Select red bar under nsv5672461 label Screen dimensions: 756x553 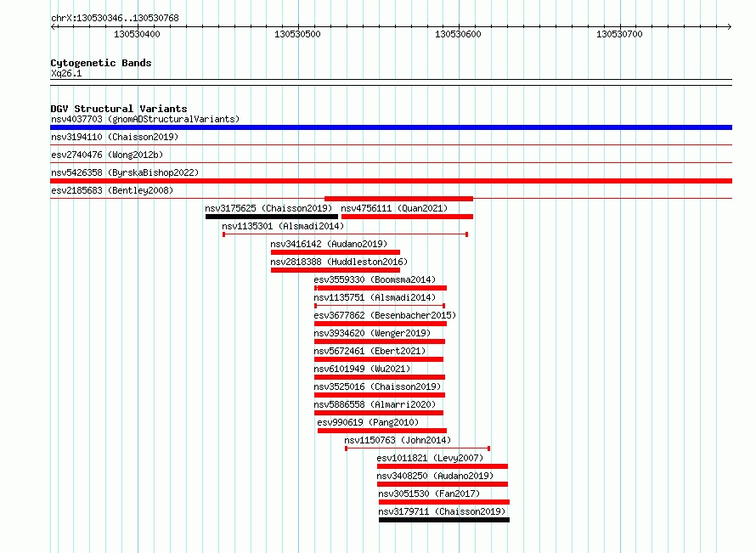379,359
